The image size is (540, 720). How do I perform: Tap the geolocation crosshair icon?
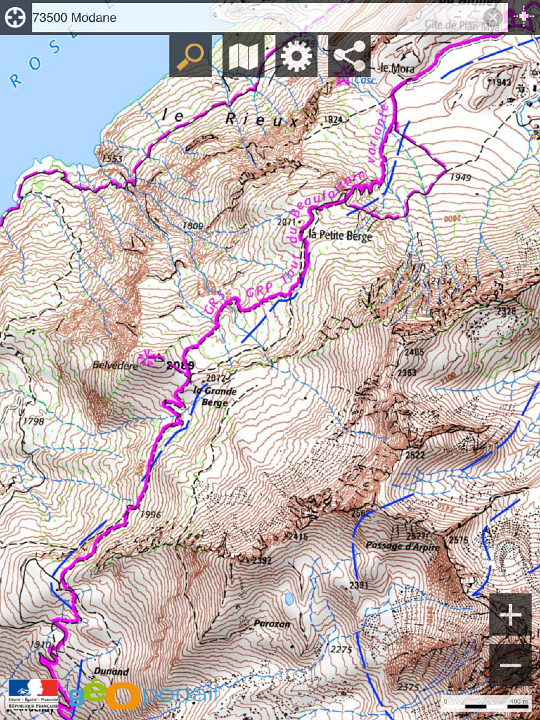point(15,17)
